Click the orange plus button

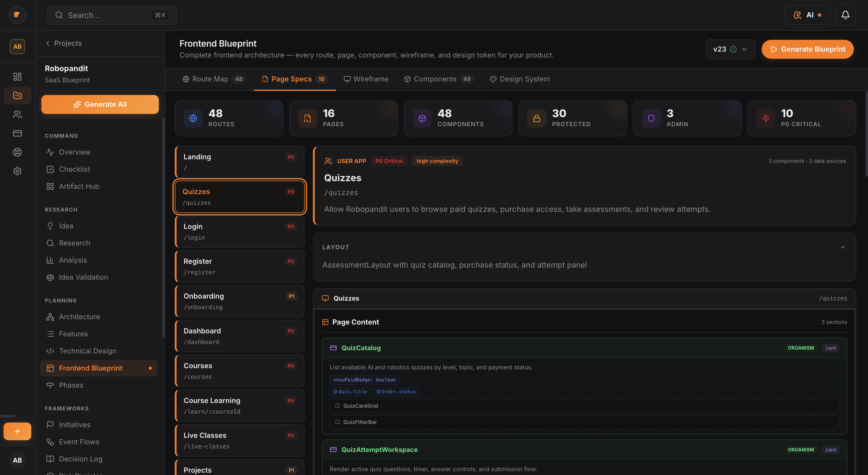tap(17, 431)
